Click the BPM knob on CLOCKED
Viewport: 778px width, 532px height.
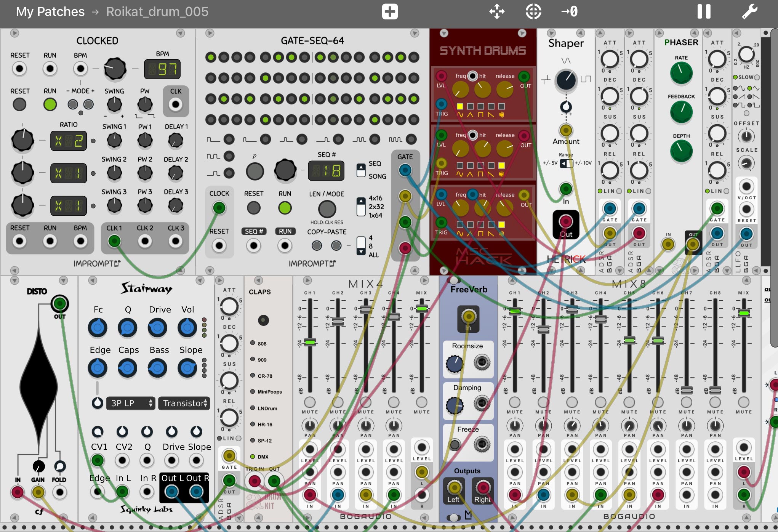click(115, 69)
